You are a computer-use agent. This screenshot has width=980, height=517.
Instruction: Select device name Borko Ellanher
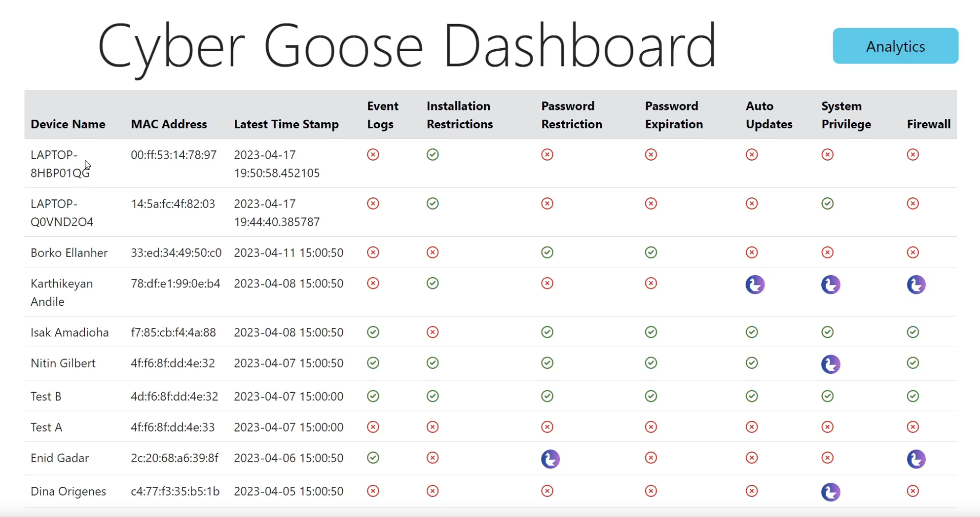pos(69,253)
